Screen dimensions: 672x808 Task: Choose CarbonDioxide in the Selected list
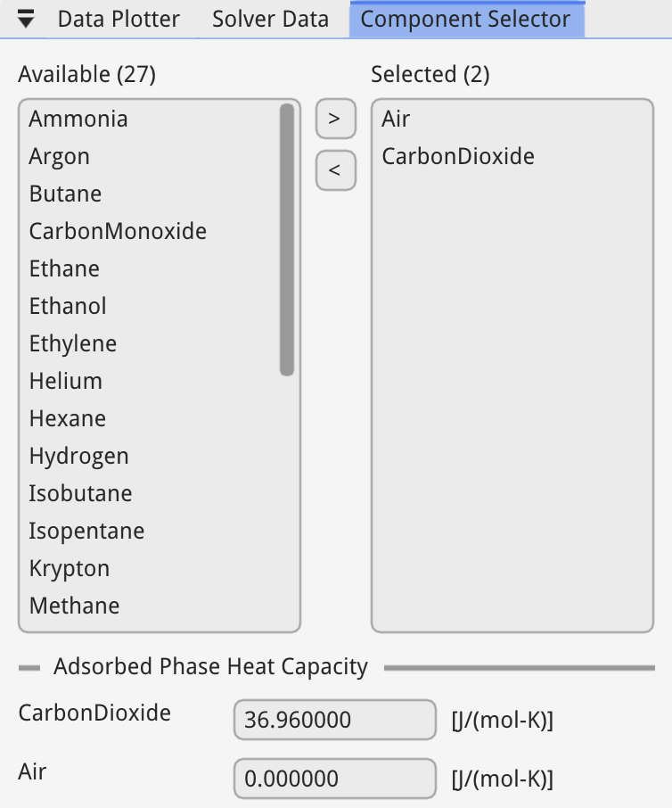[458, 157]
